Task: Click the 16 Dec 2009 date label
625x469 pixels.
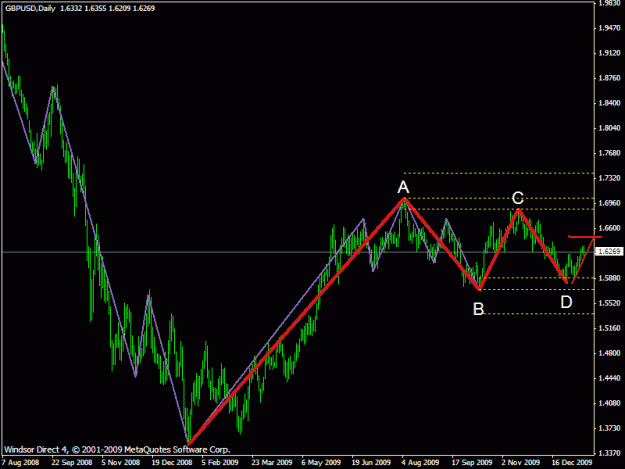Action: 572,463
